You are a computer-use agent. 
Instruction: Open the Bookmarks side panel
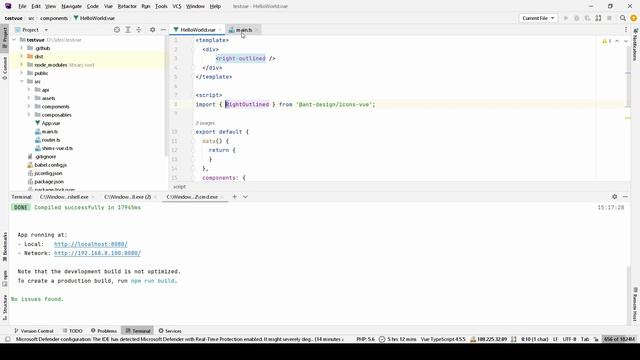(x=5, y=247)
